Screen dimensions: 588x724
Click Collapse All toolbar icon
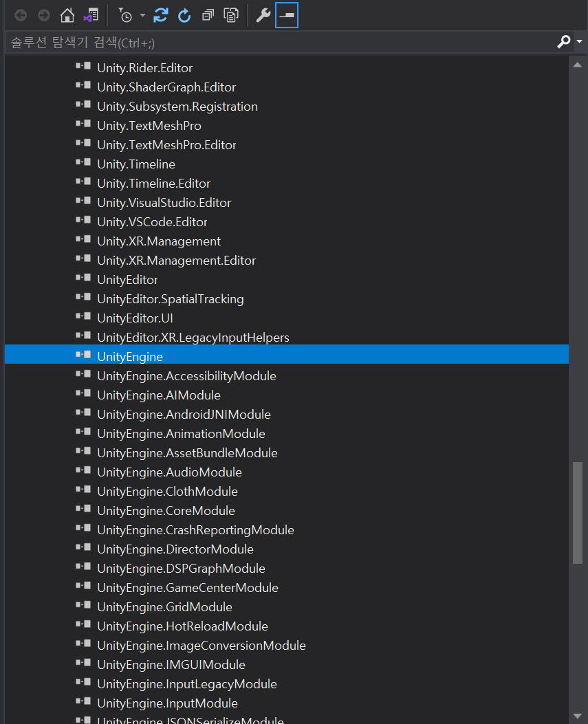(x=208, y=15)
